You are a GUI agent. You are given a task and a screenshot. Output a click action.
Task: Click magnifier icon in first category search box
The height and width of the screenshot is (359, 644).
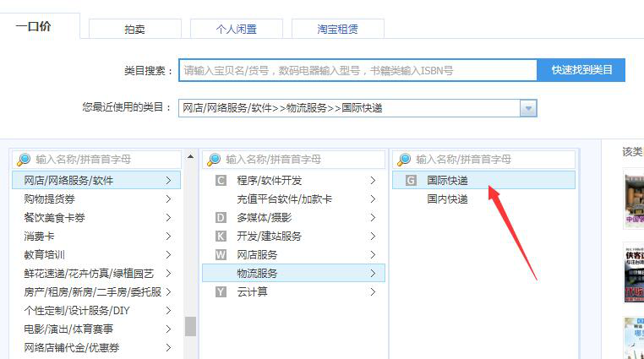point(24,160)
